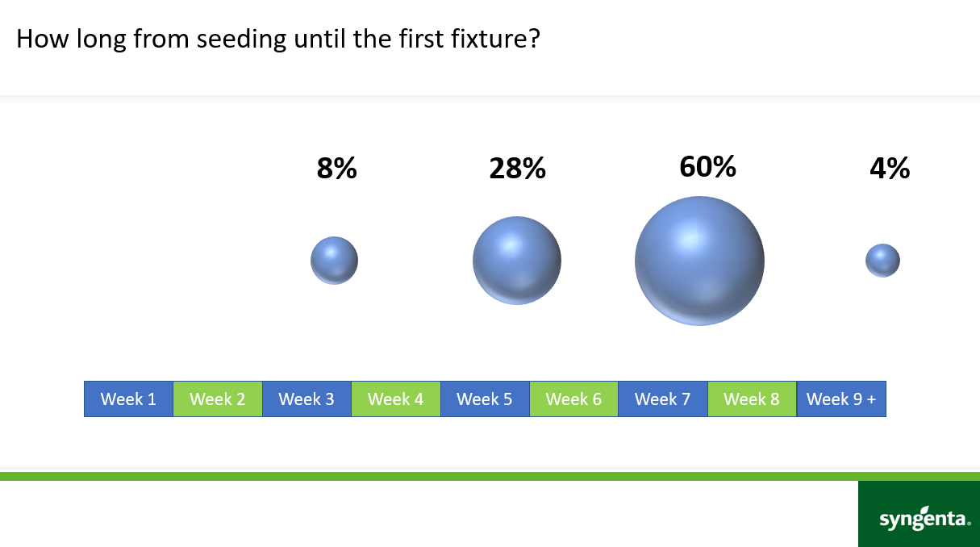
Task: Click the largest 60% sphere
Action: [x=699, y=261]
